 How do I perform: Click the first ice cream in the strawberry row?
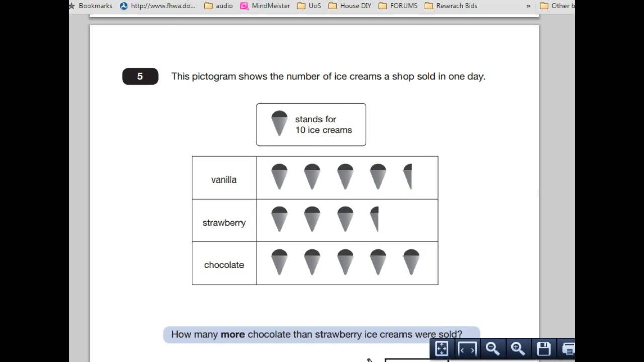click(279, 219)
